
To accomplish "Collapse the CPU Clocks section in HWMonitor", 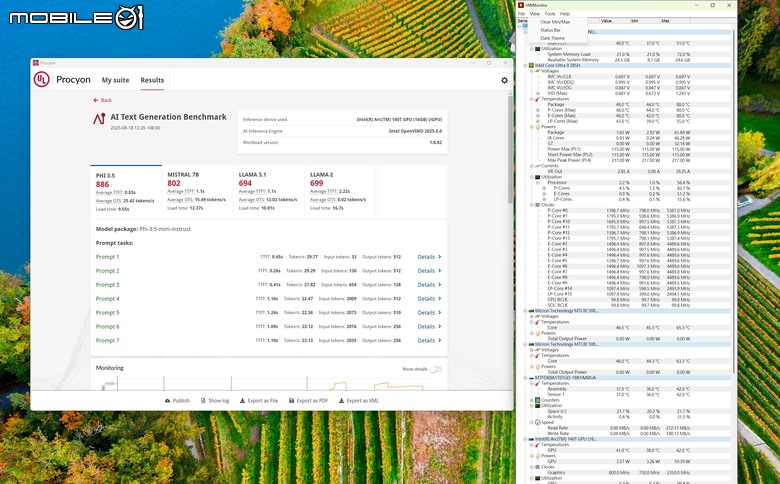I will [x=531, y=204].
